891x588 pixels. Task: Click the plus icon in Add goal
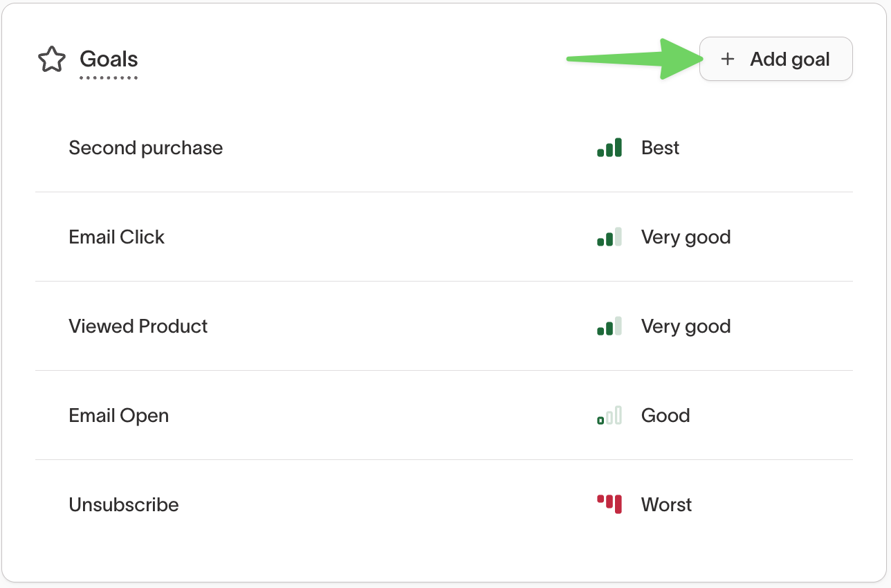(727, 59)
